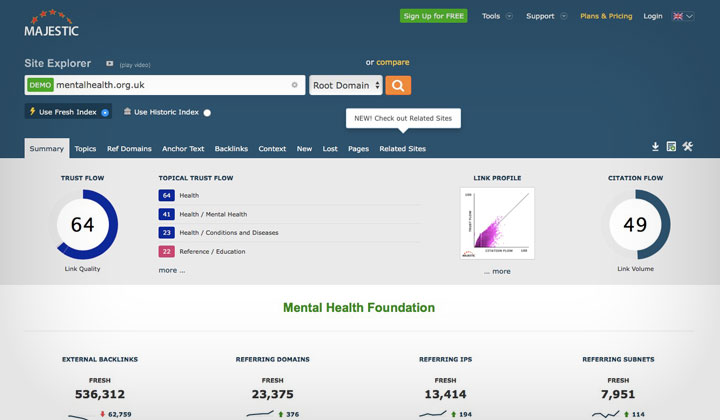Viewport: 720px width, 420px height.
Task: Open the Ref Domains tab
Action: [x=129, y=148]
